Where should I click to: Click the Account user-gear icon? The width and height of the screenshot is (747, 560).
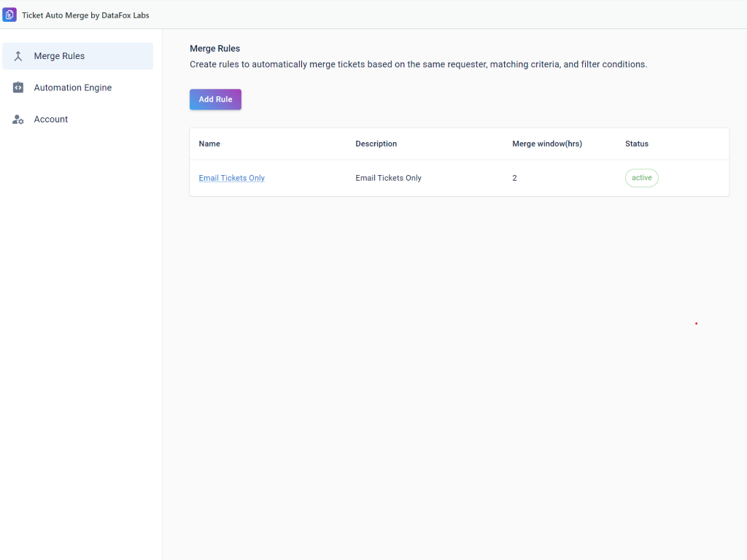(x=18, y=120)
